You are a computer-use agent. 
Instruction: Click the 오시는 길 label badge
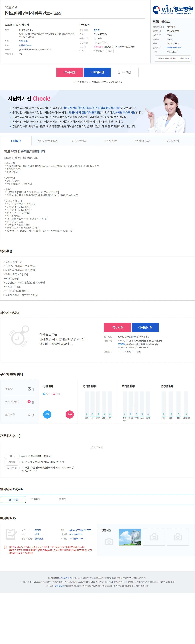click(x=12, y=468)
